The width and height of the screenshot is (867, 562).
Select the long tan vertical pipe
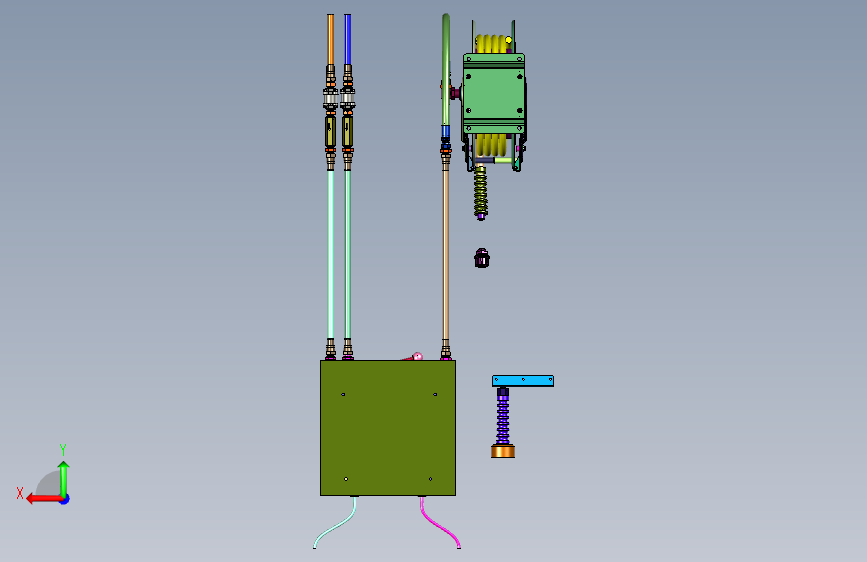pyautogui.click(x=446, y=254)
